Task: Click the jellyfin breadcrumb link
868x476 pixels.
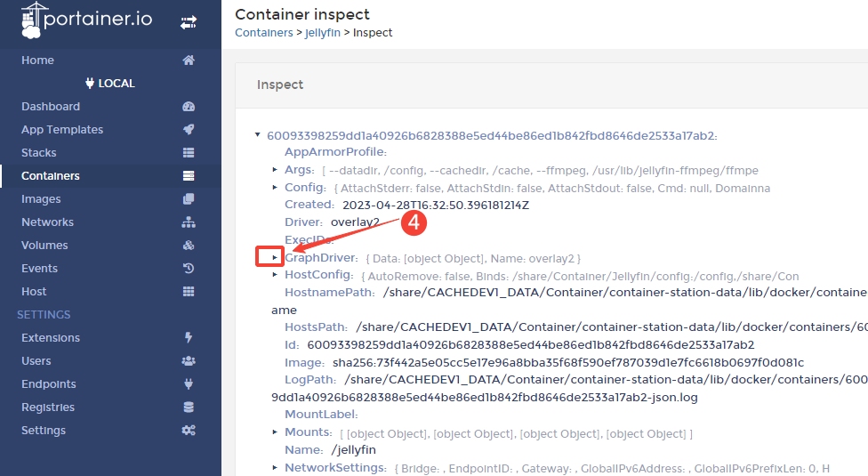Action: 323,33
